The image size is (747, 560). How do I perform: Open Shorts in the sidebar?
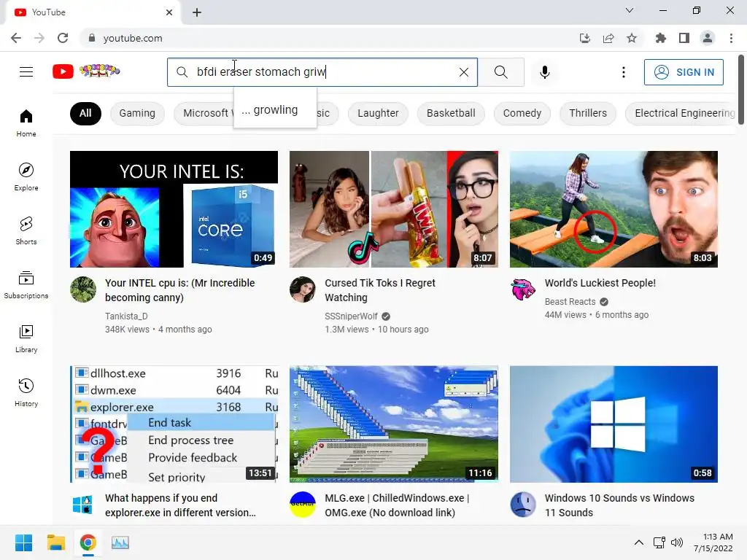pyautogui.click(x=26, y=230)
